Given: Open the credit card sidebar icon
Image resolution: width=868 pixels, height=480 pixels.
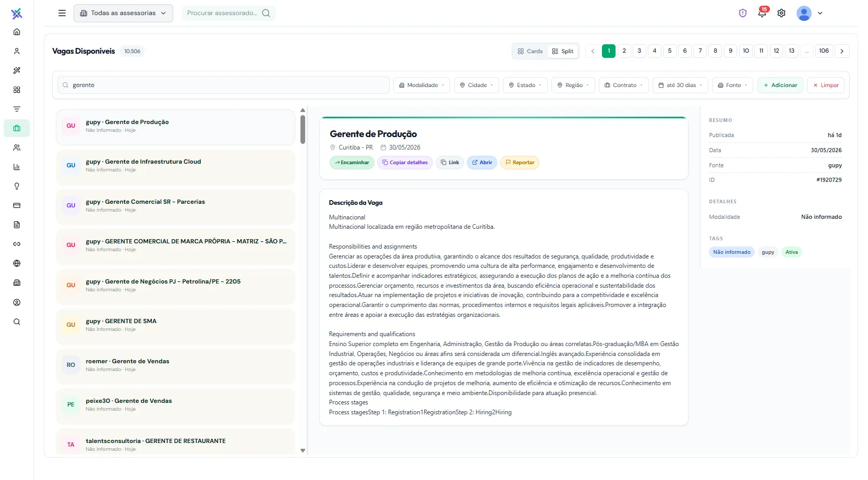Looking at the screenshot, I should pos(17,205).
